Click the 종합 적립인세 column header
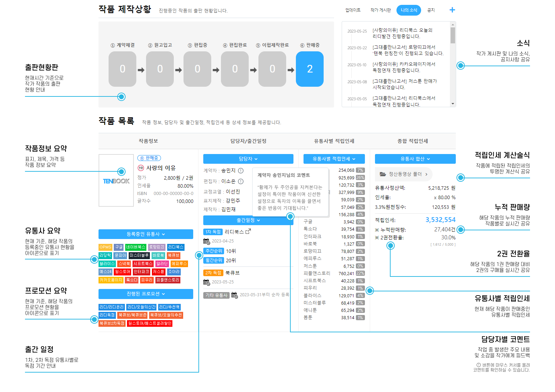The height and width of the screenshot is (392, 555). coord(413,141)
